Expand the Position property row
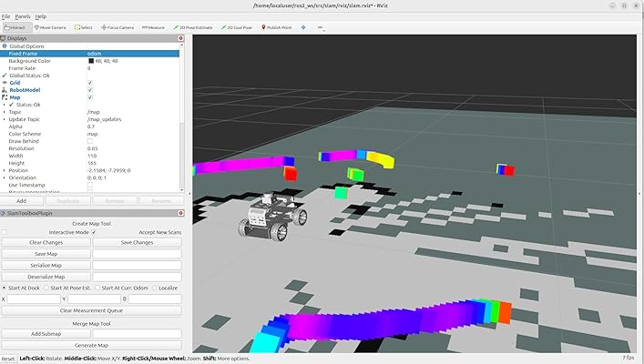The image size is (644, 364). 5,170
